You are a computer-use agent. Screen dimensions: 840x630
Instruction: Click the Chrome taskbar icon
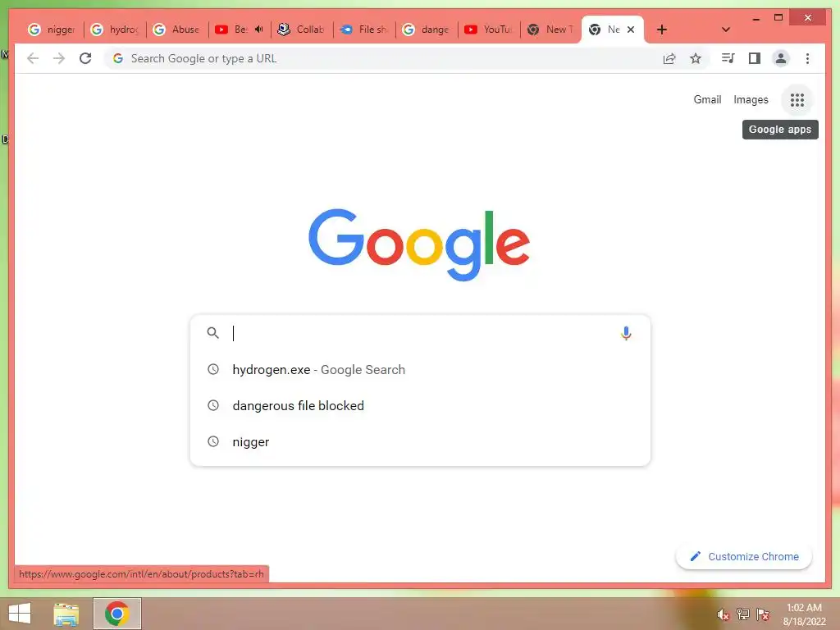tap(116, 614)
